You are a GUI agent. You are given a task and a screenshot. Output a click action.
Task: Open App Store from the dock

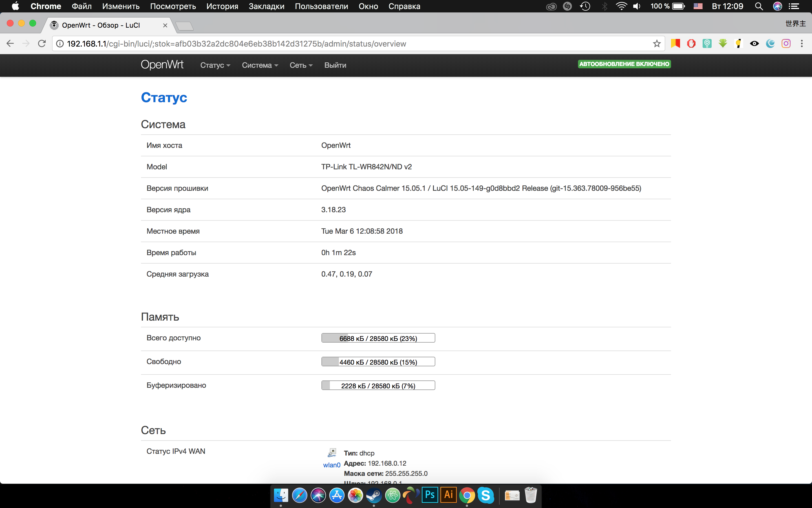(337, 495)
